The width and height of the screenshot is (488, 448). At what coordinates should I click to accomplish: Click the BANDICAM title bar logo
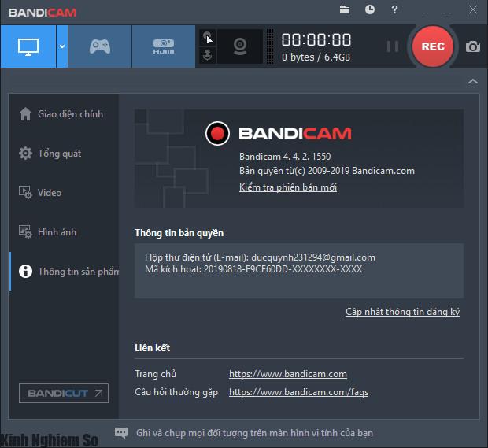tap(43, 13)
